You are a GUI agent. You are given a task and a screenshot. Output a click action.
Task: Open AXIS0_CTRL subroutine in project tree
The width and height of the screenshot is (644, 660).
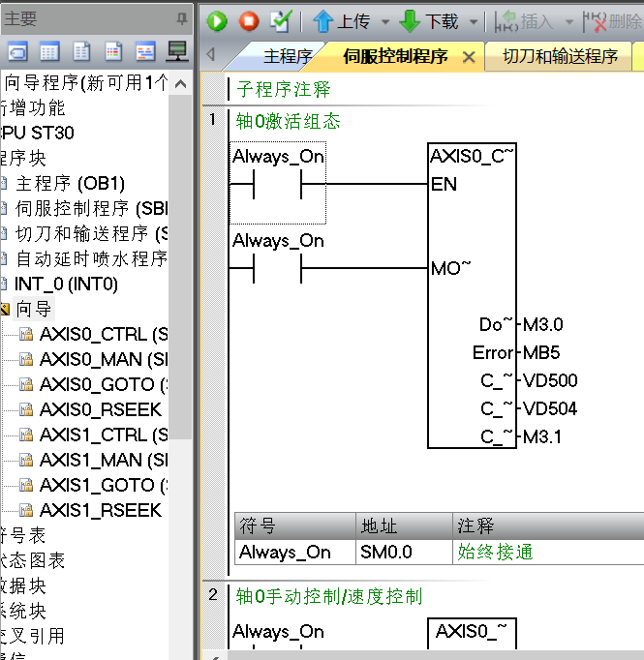pyautogui.click(x=103, y=335)
